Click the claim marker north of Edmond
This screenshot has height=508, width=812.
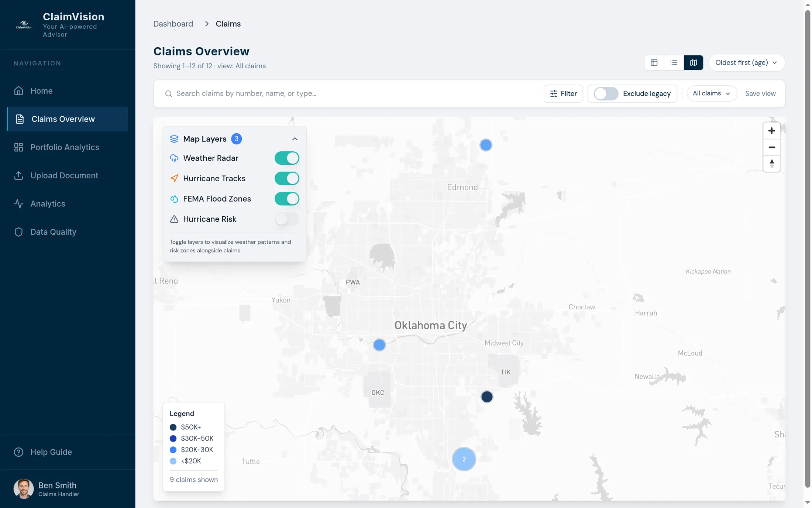point(486,145)
